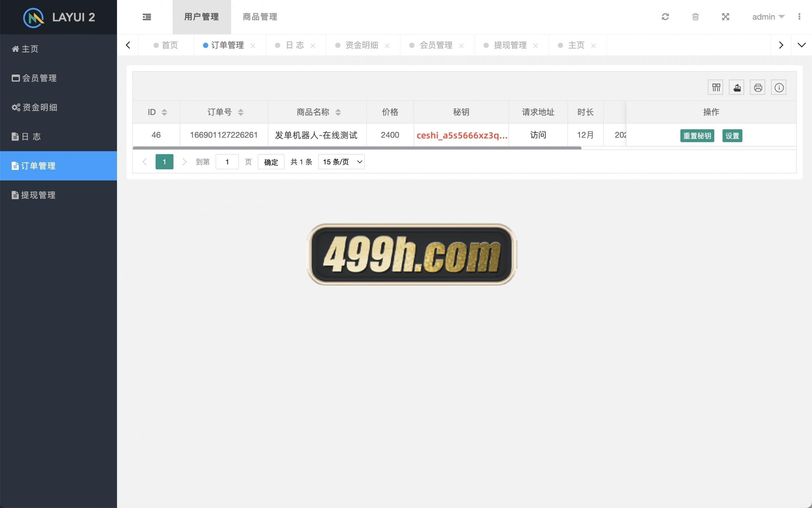Click the 设置 button for order 46
Viewport: 812px width, 508px height.
(732, 136)
